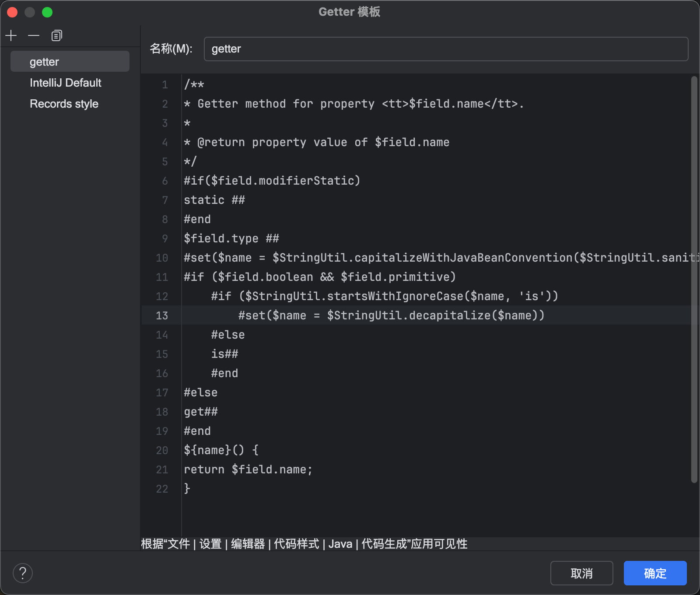Copy the selected template
Screen dimensions: 700x595
(57, 35)
